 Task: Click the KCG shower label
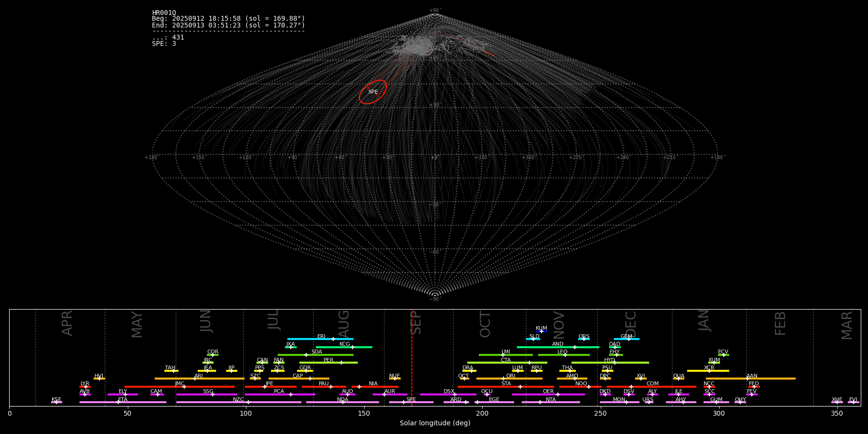[x=345, y=344]
